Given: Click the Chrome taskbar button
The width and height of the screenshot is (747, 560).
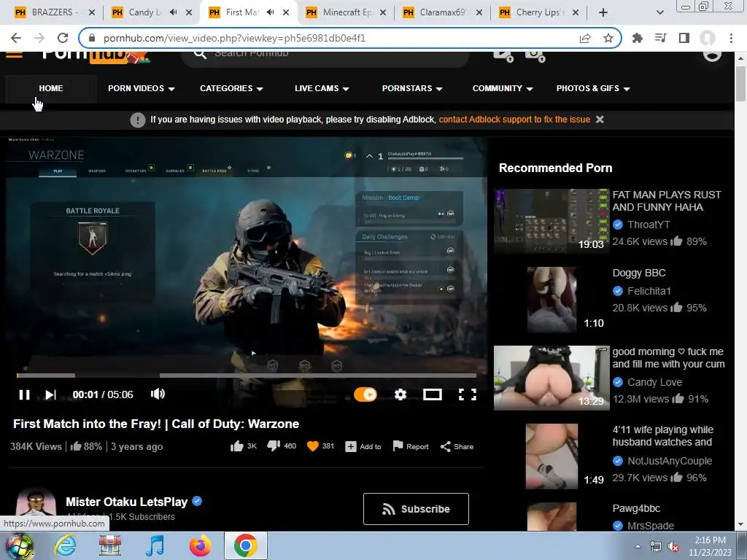Looking at the screenshot, I should pyautogui.click(x=245, y=545).
